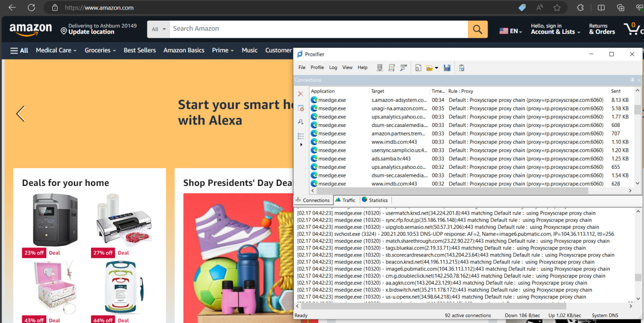Save the current Proxifier profile
The width and height of the screenshot is (644, 323).
[447, 67]
